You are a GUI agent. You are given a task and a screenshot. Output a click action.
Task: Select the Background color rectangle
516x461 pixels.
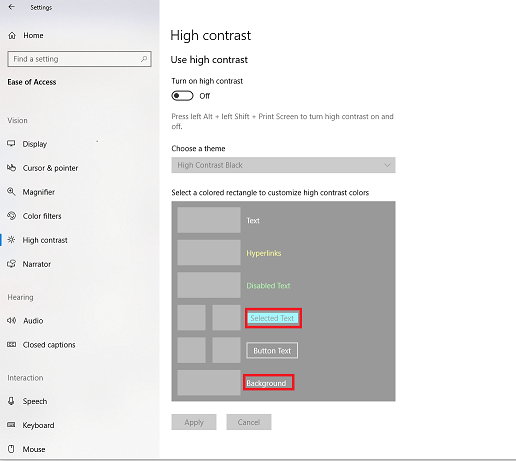209,382
